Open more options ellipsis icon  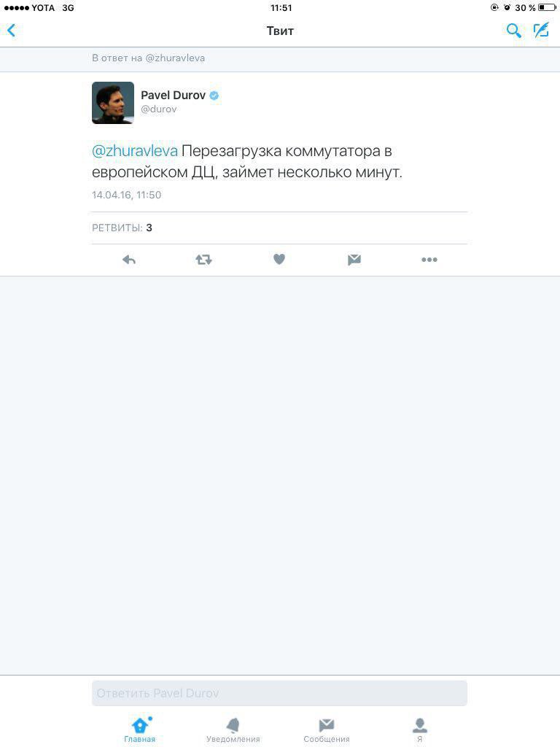429,260
